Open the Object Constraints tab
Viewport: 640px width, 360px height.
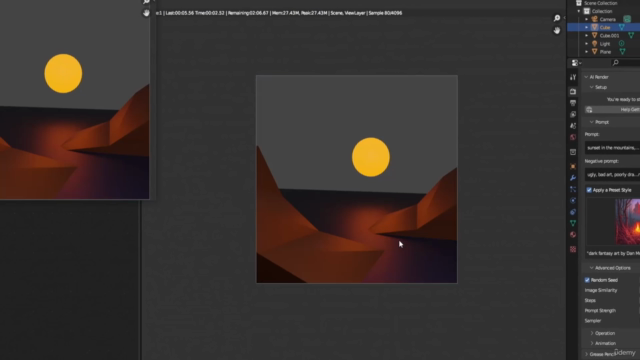[573, 212]
